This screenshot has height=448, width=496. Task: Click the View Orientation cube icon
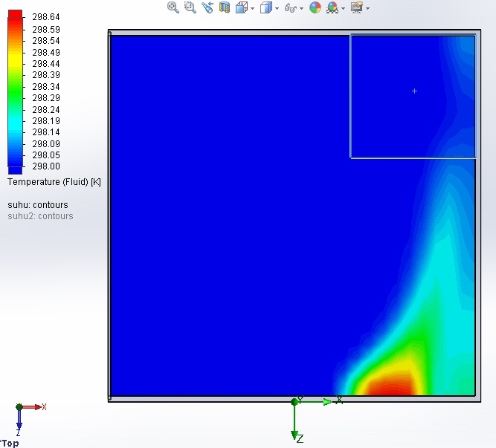(242, 7)
